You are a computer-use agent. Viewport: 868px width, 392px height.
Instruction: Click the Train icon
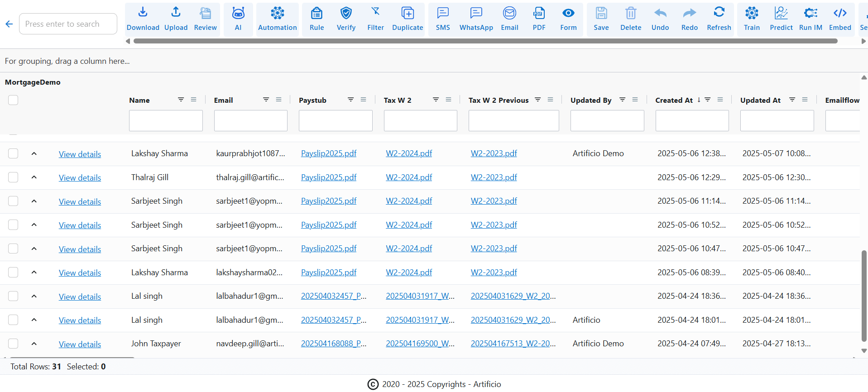point(752,19)
